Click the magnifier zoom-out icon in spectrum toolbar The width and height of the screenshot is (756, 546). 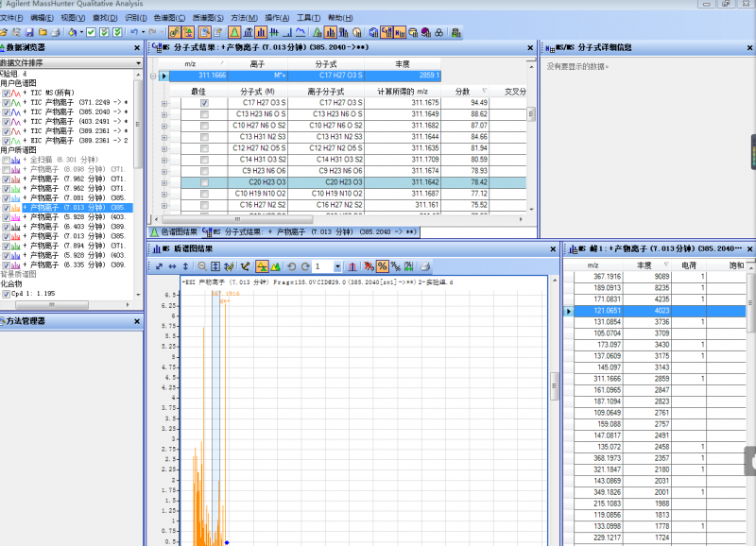click(x=202, y=266)
